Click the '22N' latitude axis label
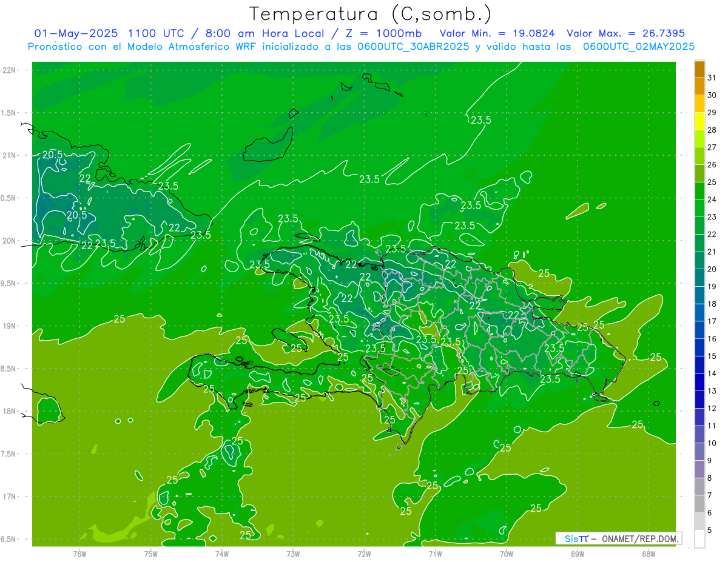Screen dimensions: 728x562 click(x=9, y=70)
